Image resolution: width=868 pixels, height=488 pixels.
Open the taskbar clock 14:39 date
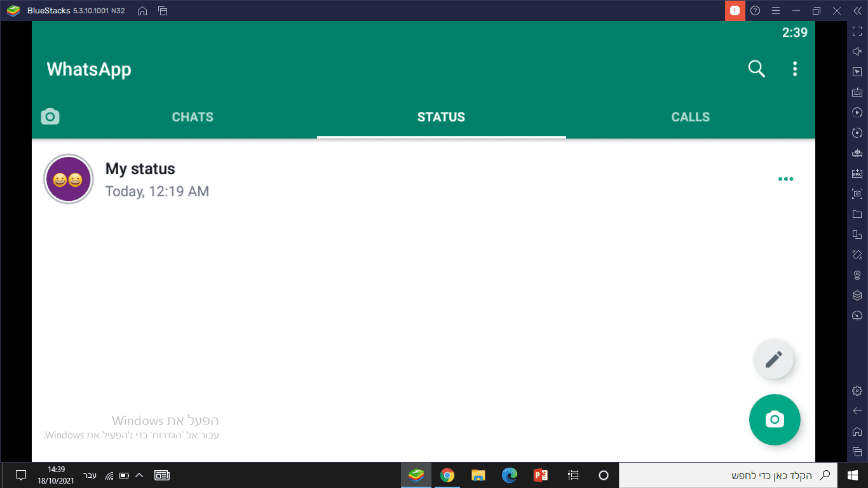click(x=56, y=475)
